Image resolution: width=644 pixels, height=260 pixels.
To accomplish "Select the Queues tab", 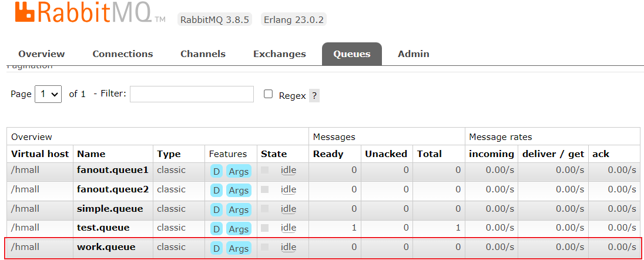I will [x=352, y=54].
